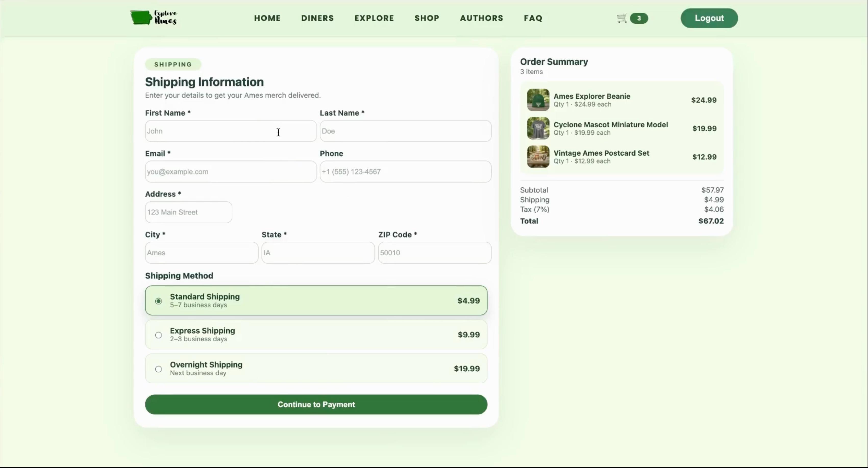
Task: Click the "3 items" count text
Action: coord(531,72)
